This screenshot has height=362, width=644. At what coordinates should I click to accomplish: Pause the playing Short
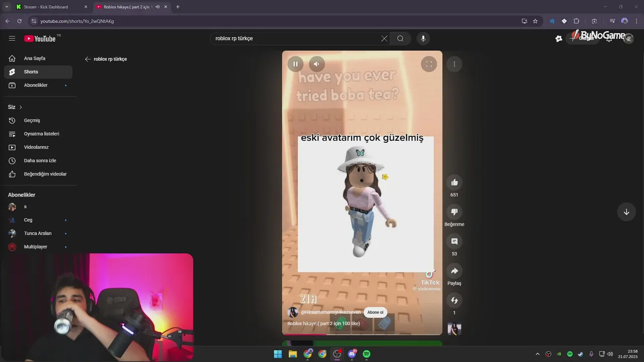pos(295,64)
